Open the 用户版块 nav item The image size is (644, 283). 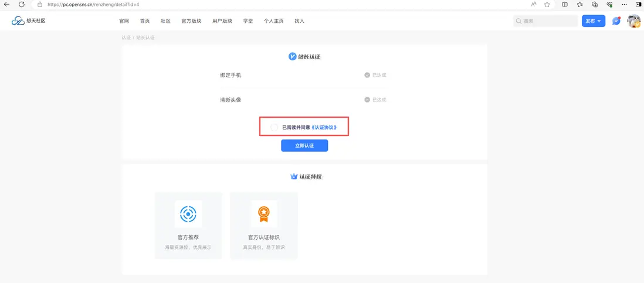coord(222,21)
